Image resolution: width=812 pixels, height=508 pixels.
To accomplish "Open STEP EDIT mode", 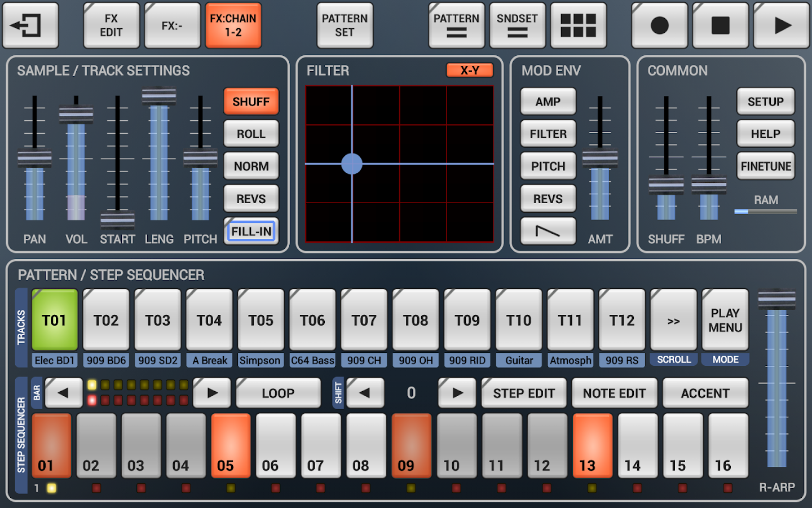I will point(524,393).
